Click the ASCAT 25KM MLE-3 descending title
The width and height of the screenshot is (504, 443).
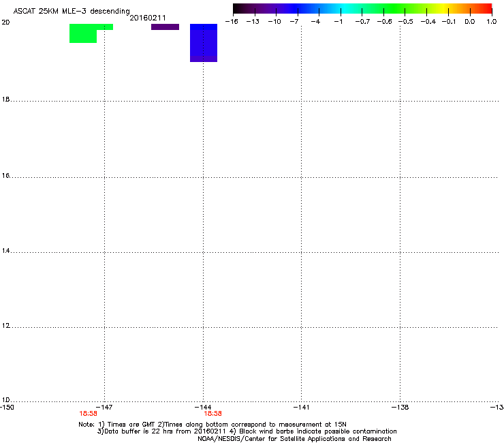[72, 12]
